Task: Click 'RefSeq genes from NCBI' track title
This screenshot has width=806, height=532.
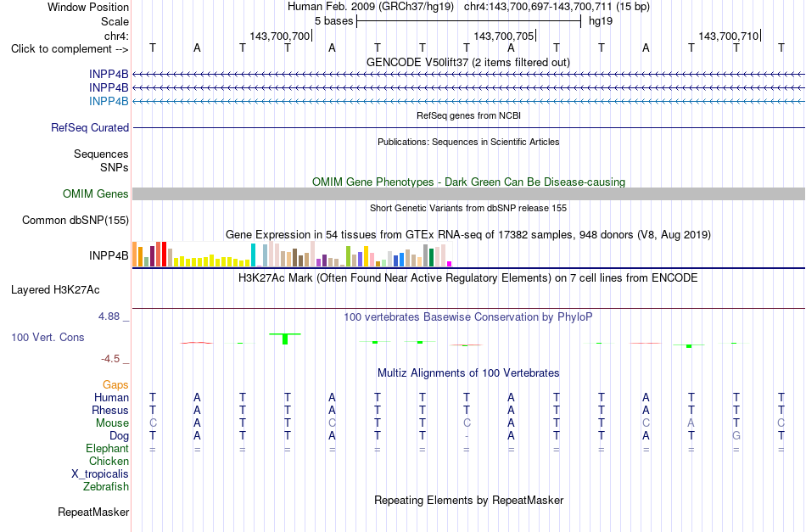Action: [468, 115]
